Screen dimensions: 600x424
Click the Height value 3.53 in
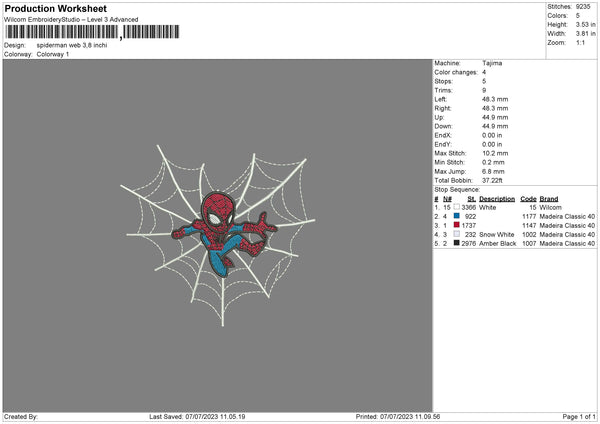[x=585, y=24]
